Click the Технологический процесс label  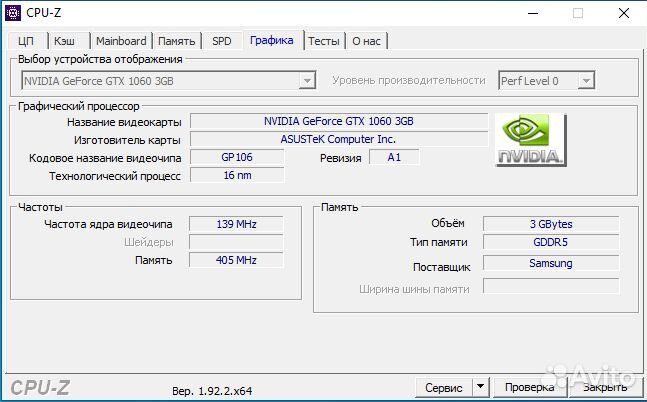[x=115, y=176]
